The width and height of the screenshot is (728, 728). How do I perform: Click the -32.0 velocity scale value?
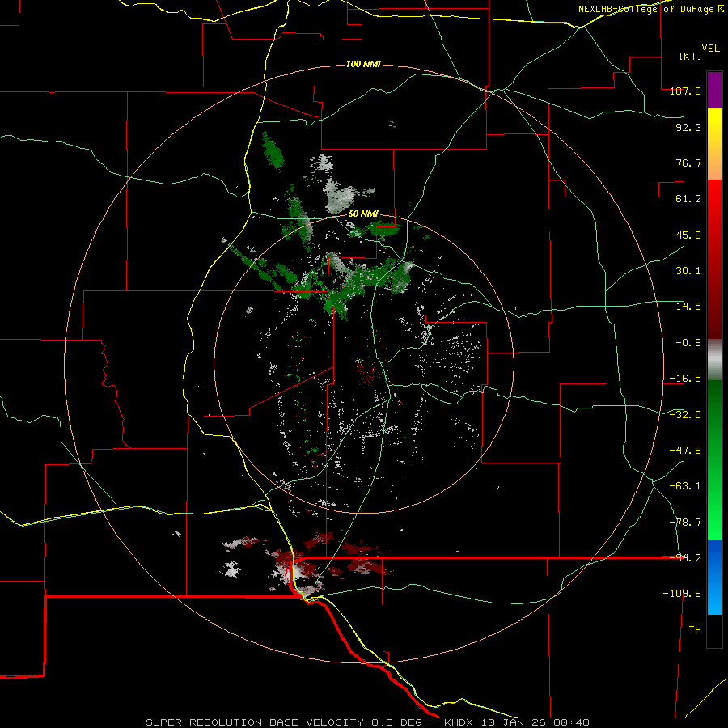click(685, 415)
